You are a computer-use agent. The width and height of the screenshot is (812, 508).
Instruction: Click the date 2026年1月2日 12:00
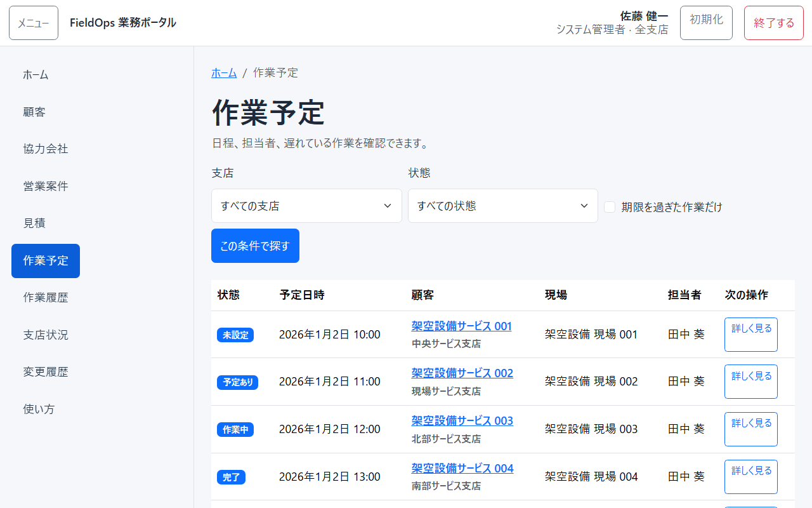coord(330,429)
